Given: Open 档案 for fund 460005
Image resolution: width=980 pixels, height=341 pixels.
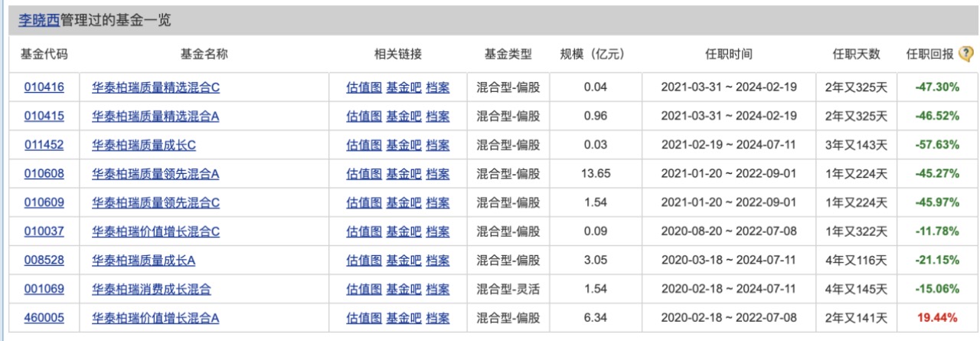Looking at the screenshot, I should (438, 318).
